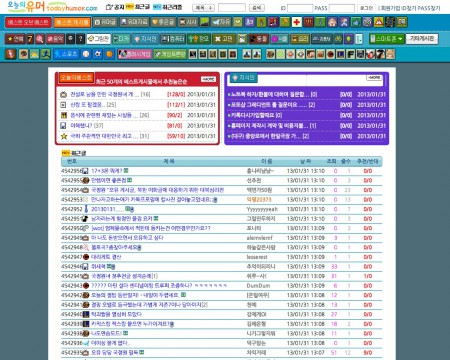Open the post written by lesserest
The image size is (450, 360).
click(106, 257)
